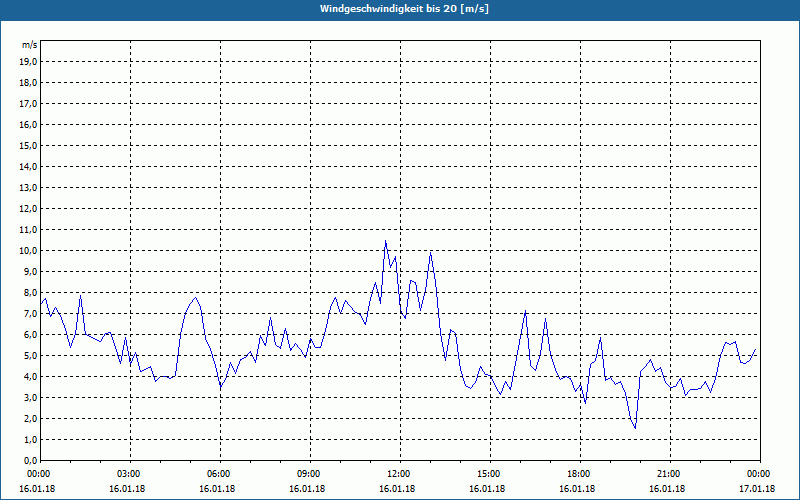Pick the 2,0 y-axis value
This screenshot has height=500, width=800.
31,419
